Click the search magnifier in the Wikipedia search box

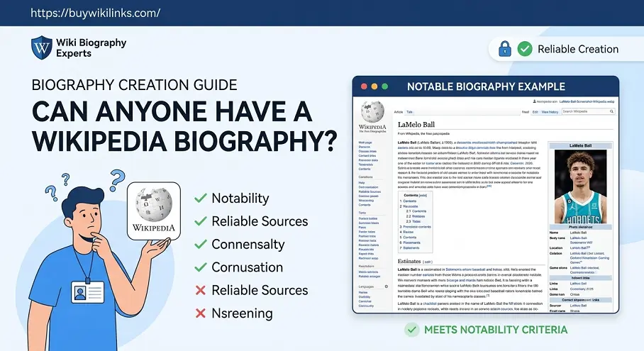[611, 111]
